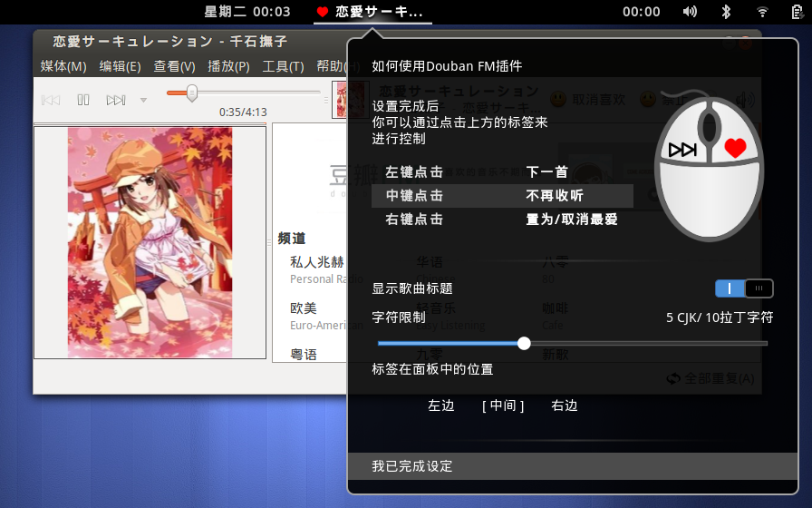Set label position to 中间
Screen dimensions: 812x508
tap(503, 405)
